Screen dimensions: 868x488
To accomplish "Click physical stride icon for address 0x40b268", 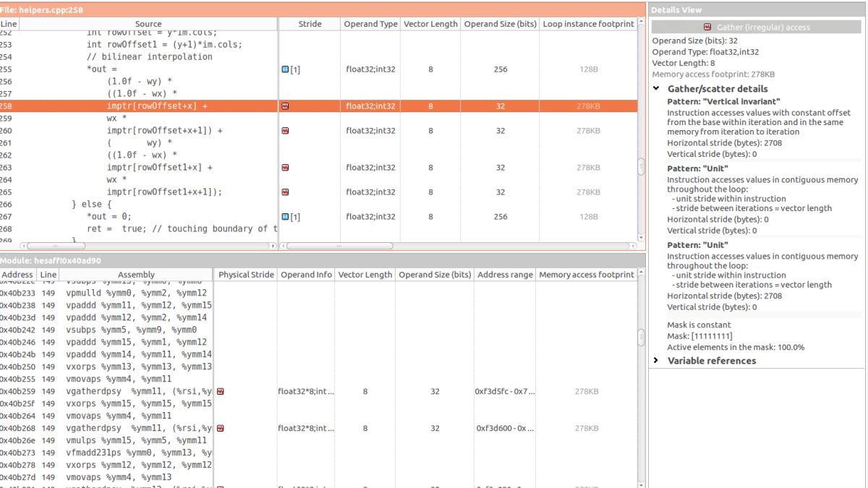I will click(220, 428).
